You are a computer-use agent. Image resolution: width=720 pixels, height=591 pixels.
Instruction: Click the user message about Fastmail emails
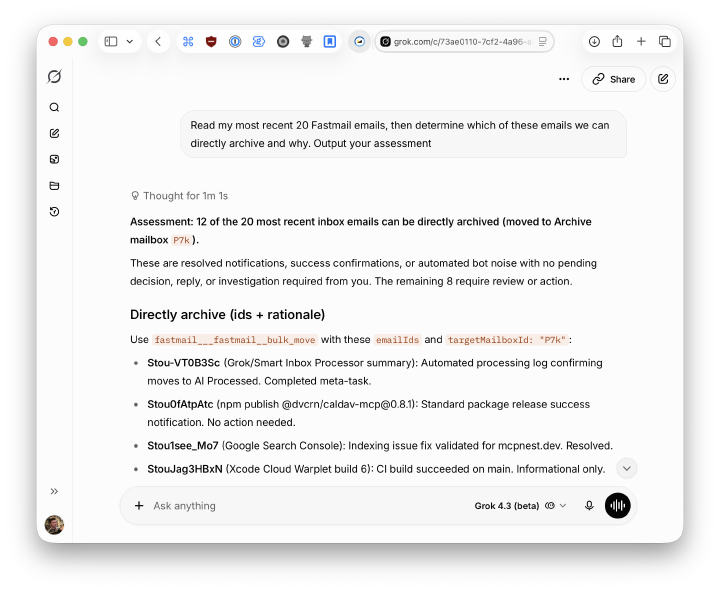tap(403, 134)
